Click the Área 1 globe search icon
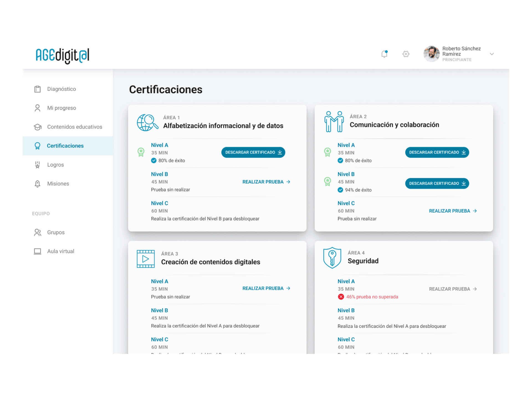This screenshot has width=532, height=399. pos(147,122)
